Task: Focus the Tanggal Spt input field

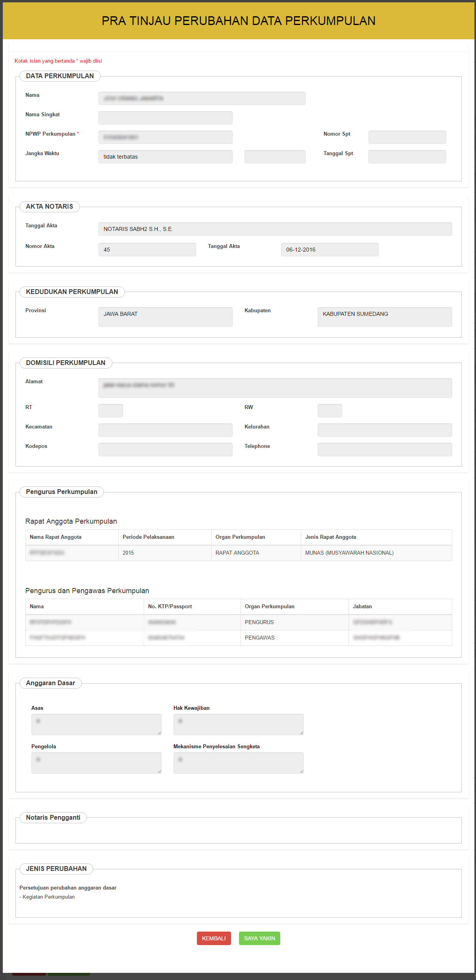Action: (x=407, y=157)
